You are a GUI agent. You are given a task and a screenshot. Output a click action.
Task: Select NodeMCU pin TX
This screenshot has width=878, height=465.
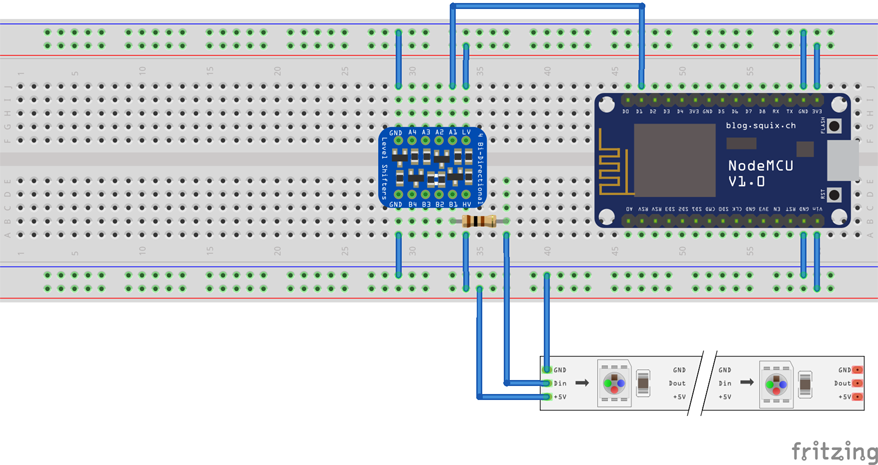click(790, 100)
